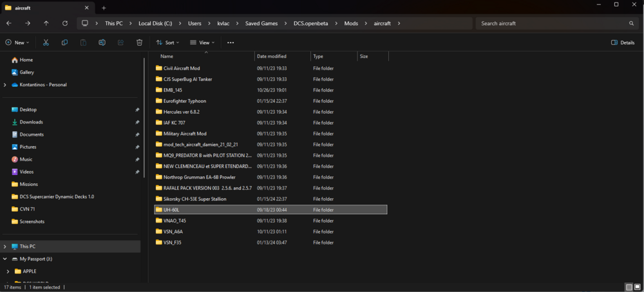Unpin Downloads using its pin icon

point(137,122)
